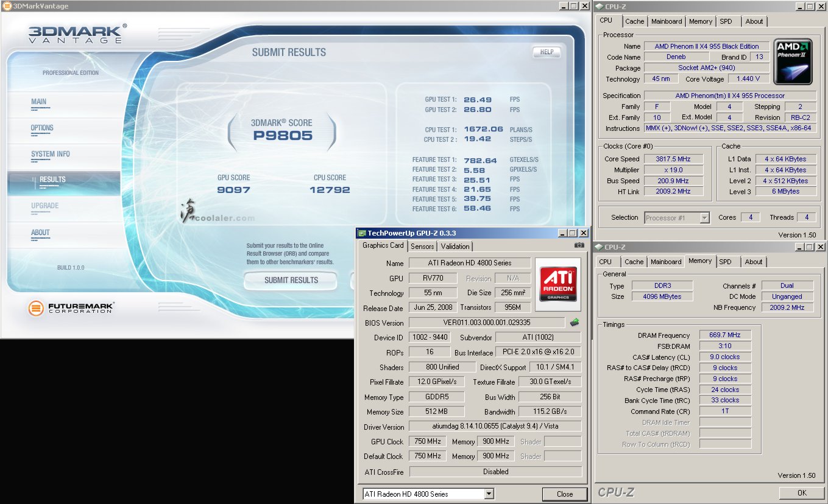The width and height of the screenshot is (828, 504).
Task: Click the memory Size value 4096 MBytes
Action: 662,296
